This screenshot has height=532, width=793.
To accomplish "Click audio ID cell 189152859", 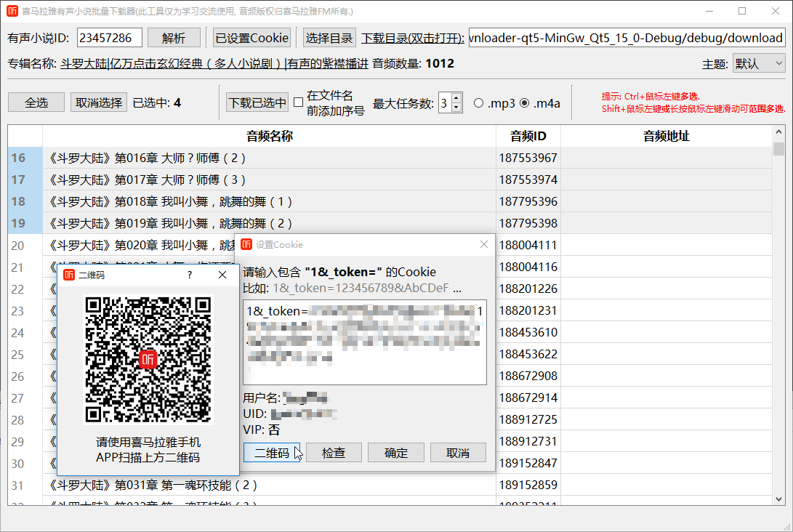I will point(528,485).
